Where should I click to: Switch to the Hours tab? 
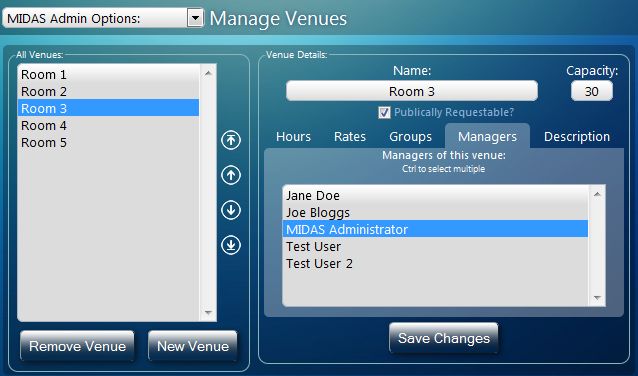(293, 137)
